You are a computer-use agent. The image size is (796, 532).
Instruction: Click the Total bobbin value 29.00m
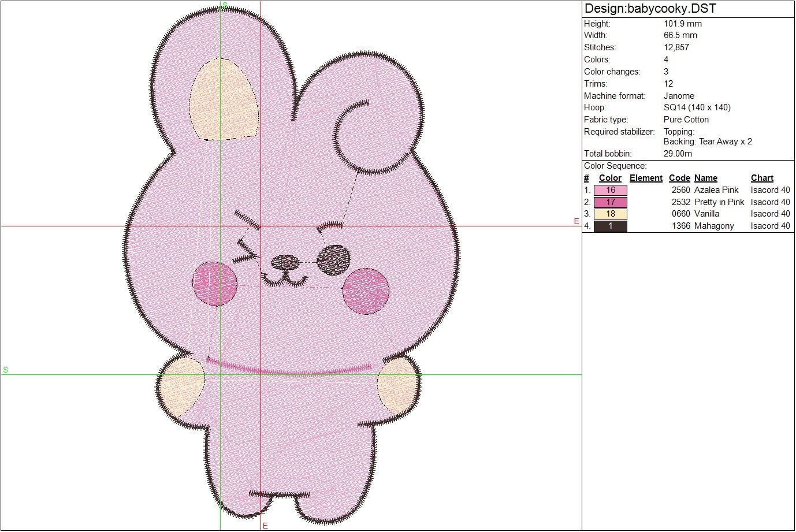(x=677, y=153)
